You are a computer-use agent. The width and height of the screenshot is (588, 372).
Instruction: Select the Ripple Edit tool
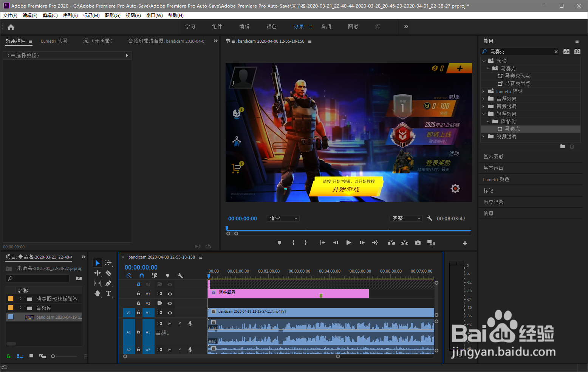[97, 273]
